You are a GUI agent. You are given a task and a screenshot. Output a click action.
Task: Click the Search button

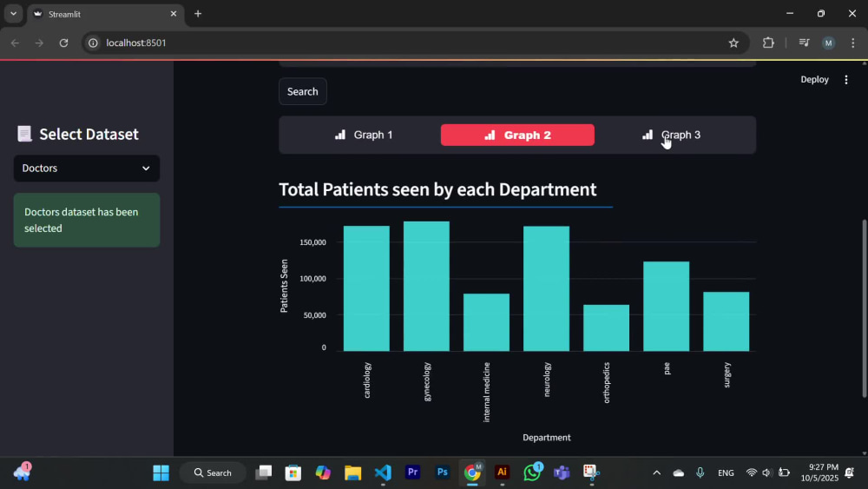302,91
